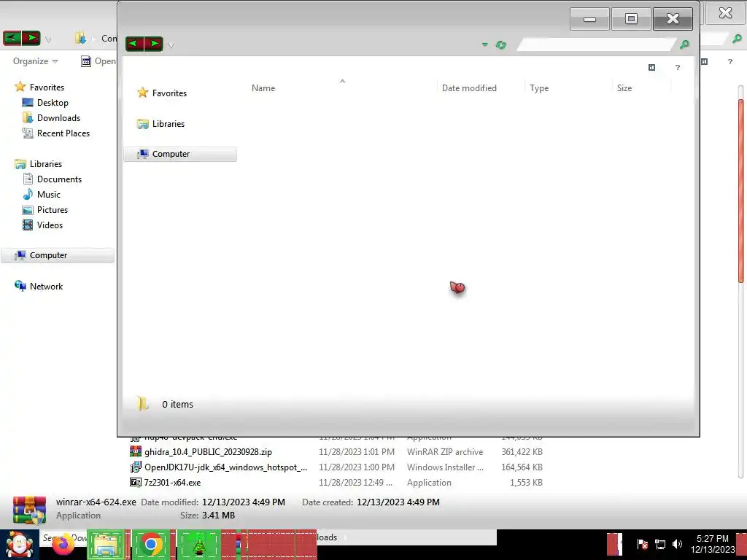Open recent locations arrow in front window
Viewport: 747px width, 560px height.
171,45
